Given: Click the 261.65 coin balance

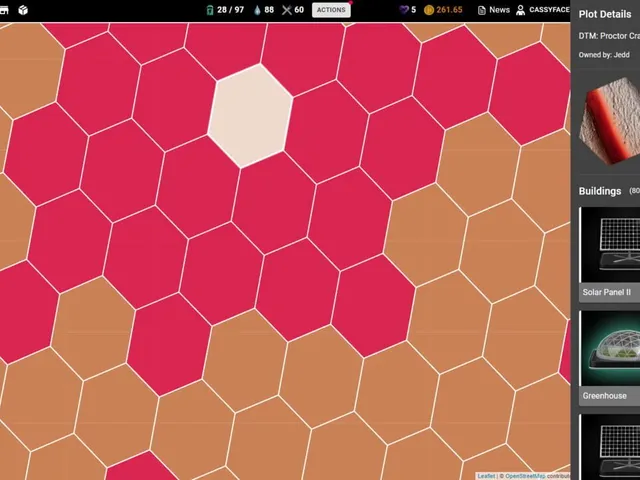Looking at the screenshot, I should point(449,10).
